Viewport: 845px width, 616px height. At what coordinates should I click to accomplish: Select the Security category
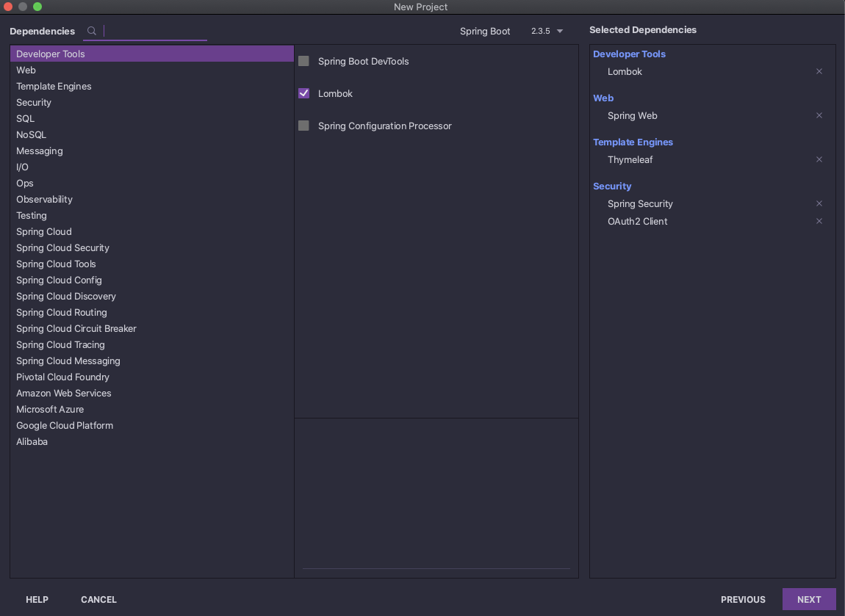click(x=152, y=102)
